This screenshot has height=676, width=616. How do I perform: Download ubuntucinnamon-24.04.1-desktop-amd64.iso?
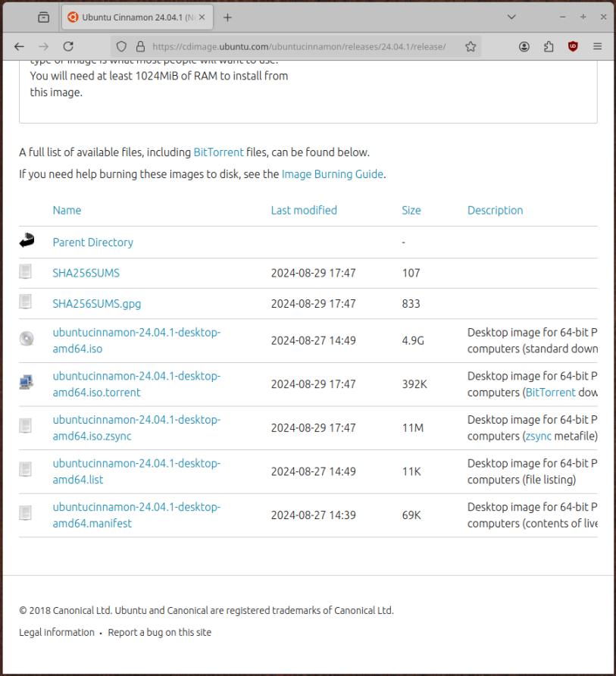click(x=136, y=340)
